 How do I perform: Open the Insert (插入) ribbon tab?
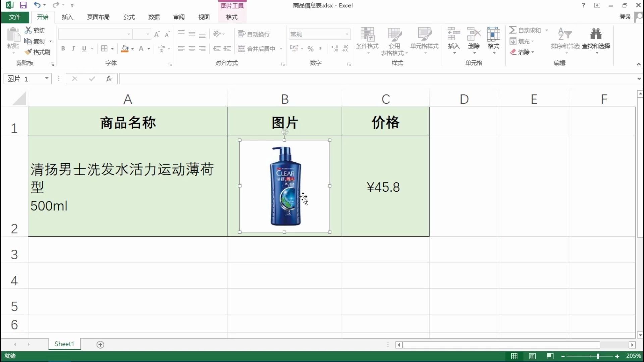(x=67, y=17)
